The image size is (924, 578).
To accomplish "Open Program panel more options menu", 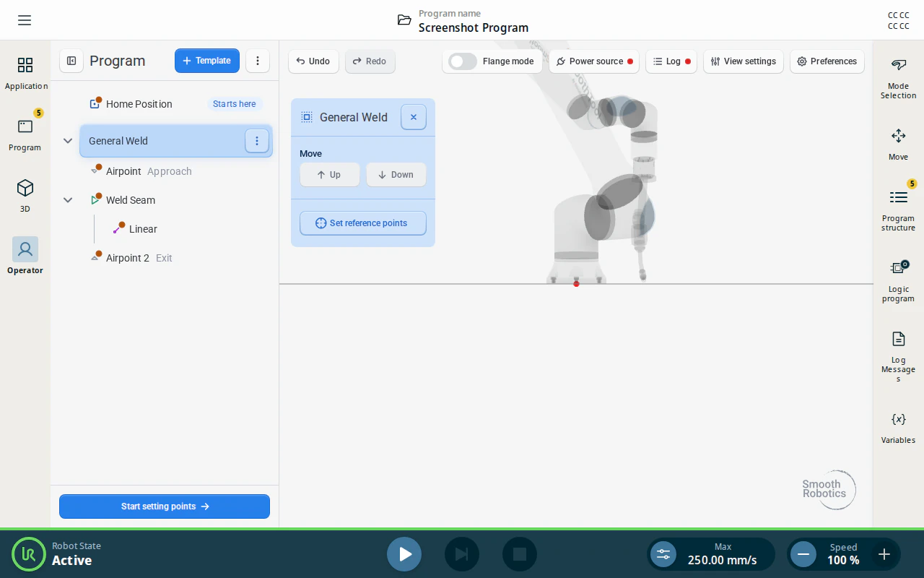I will click(x=258, y=61).
